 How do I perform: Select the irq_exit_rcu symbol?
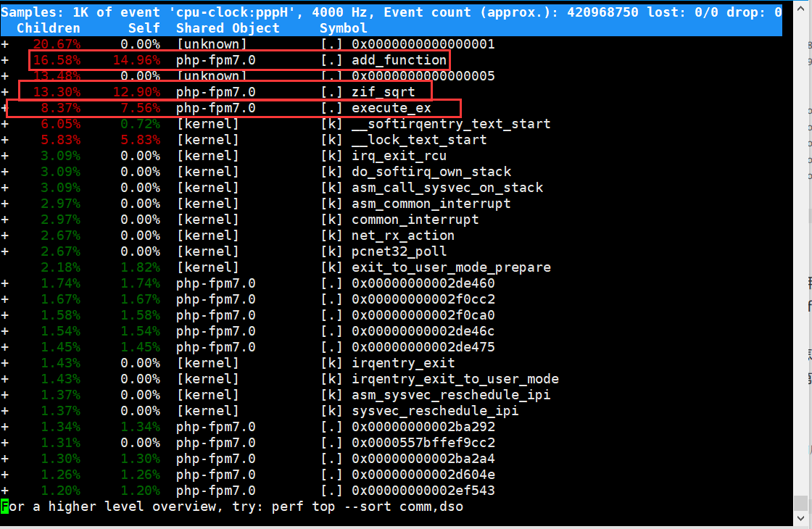(399, 156)
